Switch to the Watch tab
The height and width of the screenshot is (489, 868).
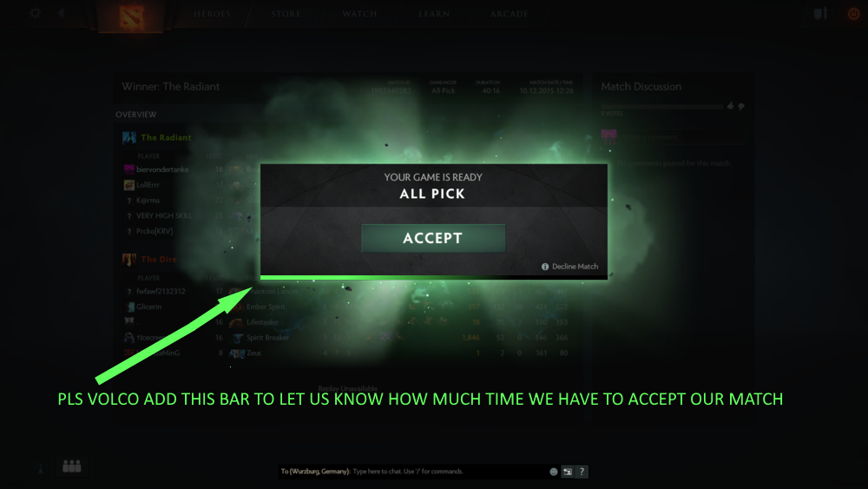pos(360,14)
